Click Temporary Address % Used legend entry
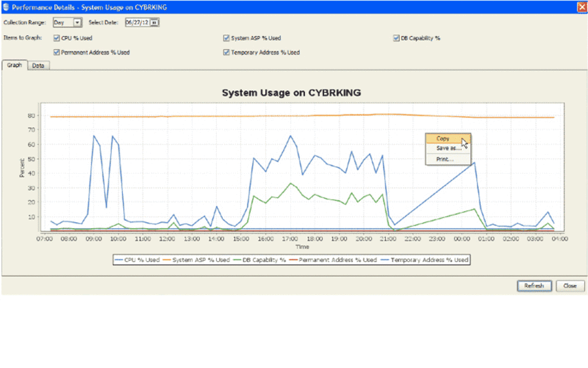This screenshot has height=368, width=588. pos(425,259)
